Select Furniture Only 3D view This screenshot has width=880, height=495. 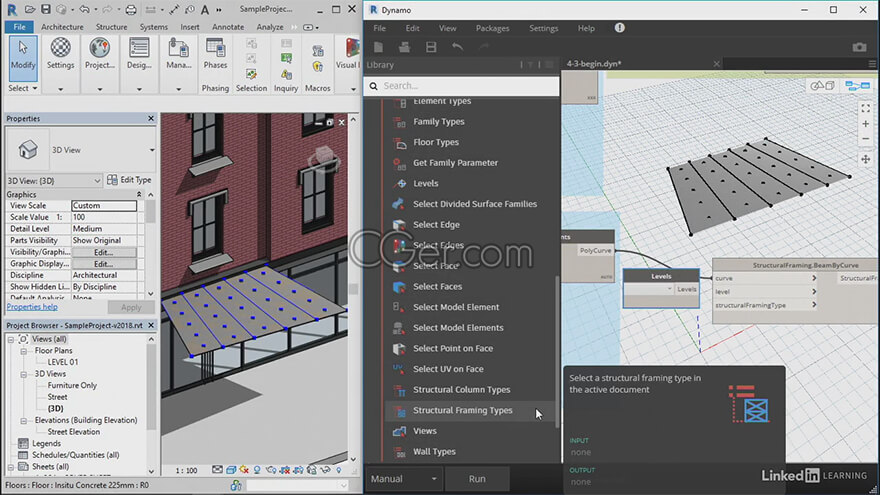72,386
